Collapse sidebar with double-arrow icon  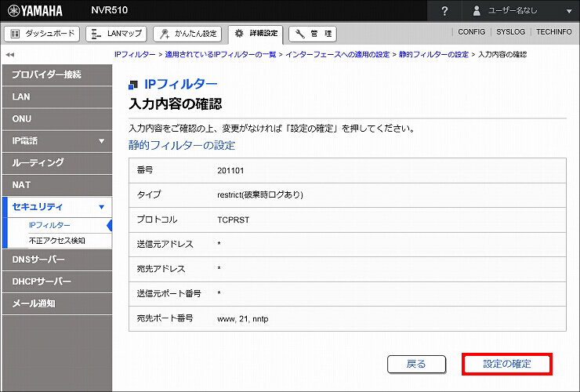point(9,55)
